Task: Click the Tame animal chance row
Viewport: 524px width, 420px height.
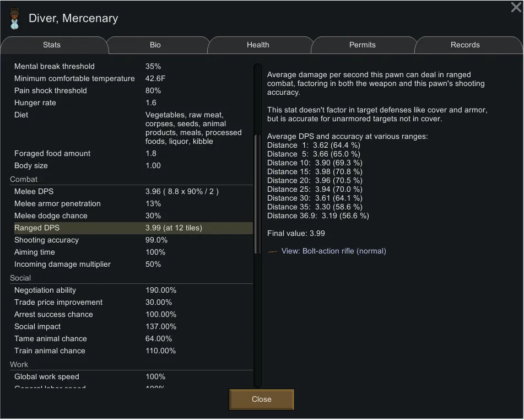Action: pyautogui.click(x=132, y=339)
